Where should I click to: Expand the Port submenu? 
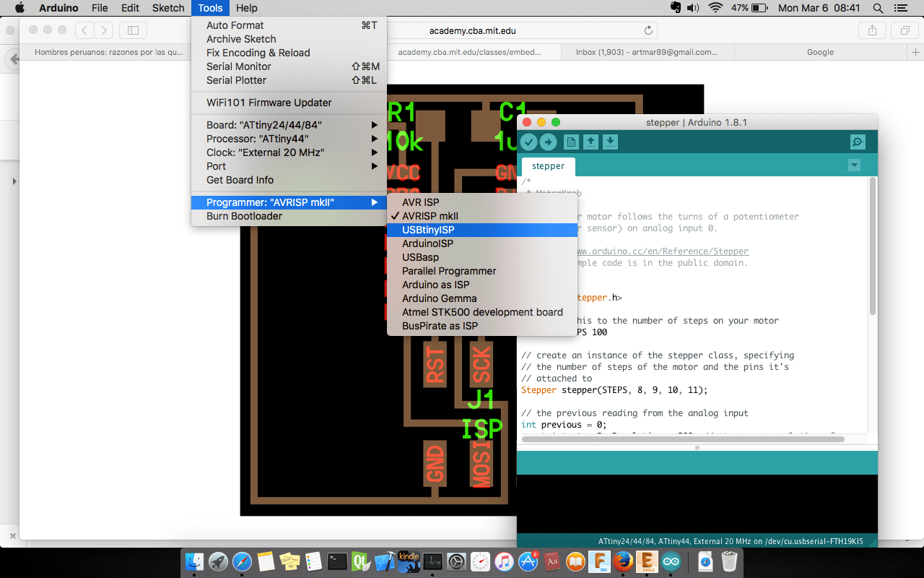(x=289, y=166)
